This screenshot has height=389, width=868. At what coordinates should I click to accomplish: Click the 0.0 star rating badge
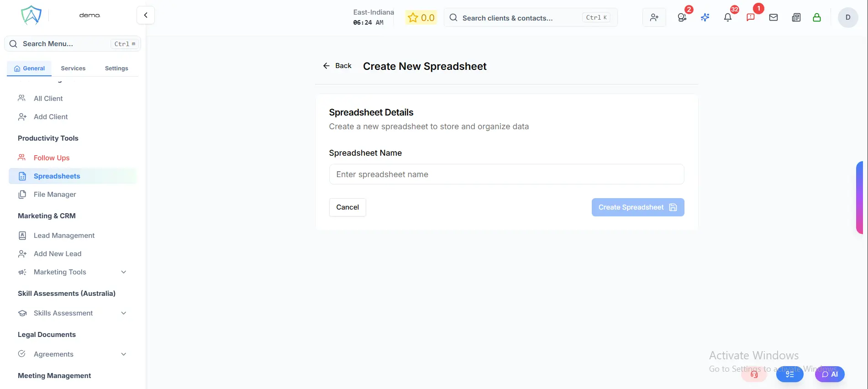click(x=421, y=17)
